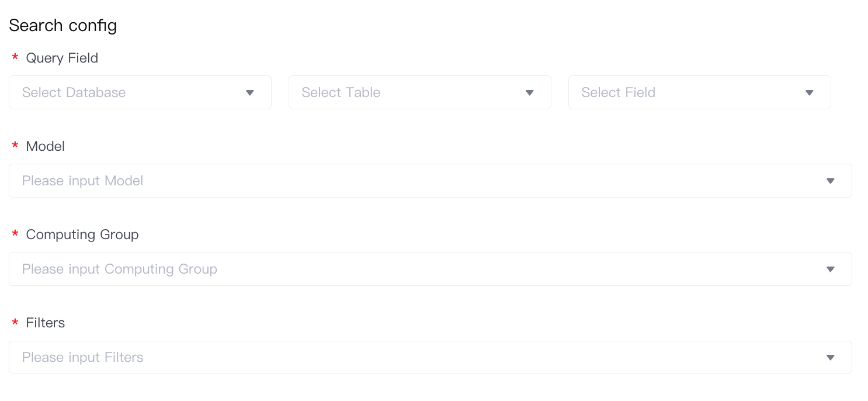Open the Select Field combo box
The height and width of the screenshot is (401, 868).
(x=689, y=92)
